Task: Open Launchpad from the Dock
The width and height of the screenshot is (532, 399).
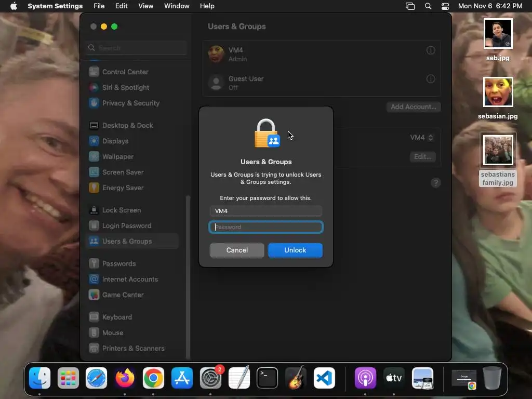Action: (x=68, y=378)
